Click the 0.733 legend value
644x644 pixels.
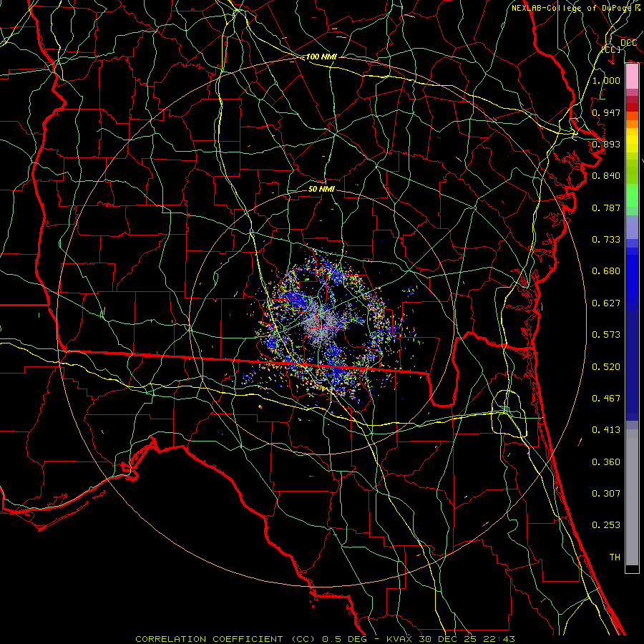pos(606,240)
